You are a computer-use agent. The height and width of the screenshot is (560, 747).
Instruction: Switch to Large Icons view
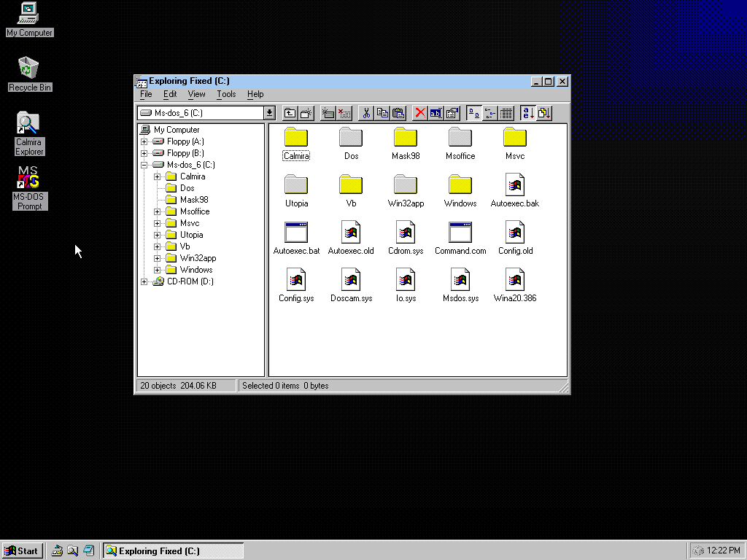(x=473, y=113)
